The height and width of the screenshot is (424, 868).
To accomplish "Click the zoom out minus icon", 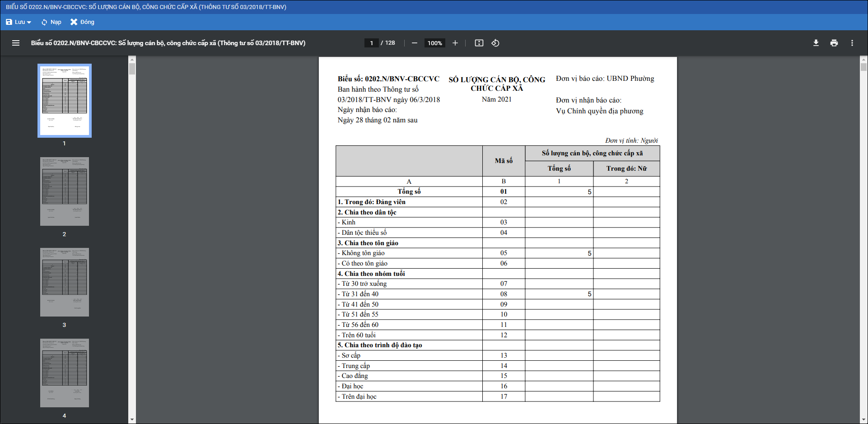I will point(414,43).
